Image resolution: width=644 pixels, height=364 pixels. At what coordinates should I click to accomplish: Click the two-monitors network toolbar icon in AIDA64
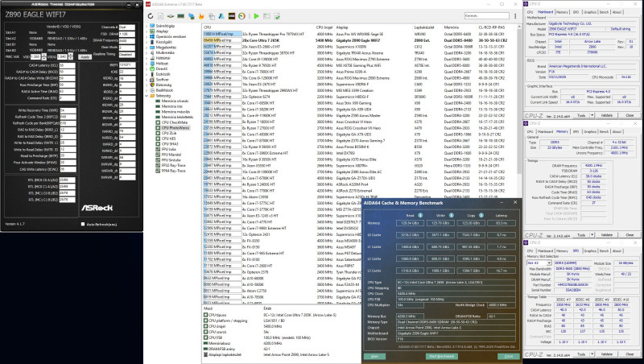191,16
